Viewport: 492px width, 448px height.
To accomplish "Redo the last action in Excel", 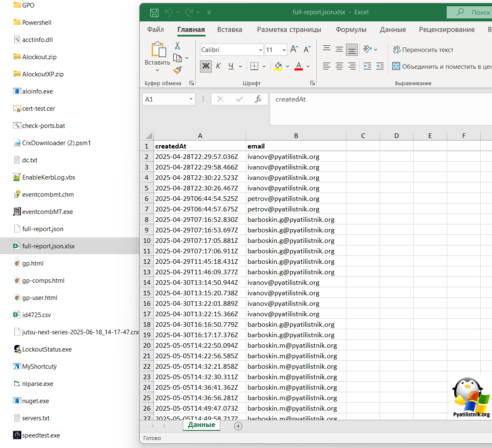I will click(189, 13).
